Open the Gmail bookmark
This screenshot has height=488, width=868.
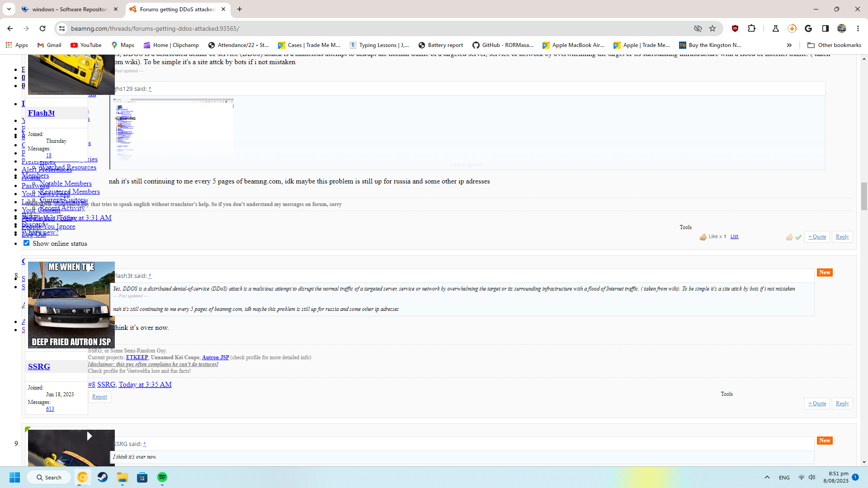coord(50,45)
